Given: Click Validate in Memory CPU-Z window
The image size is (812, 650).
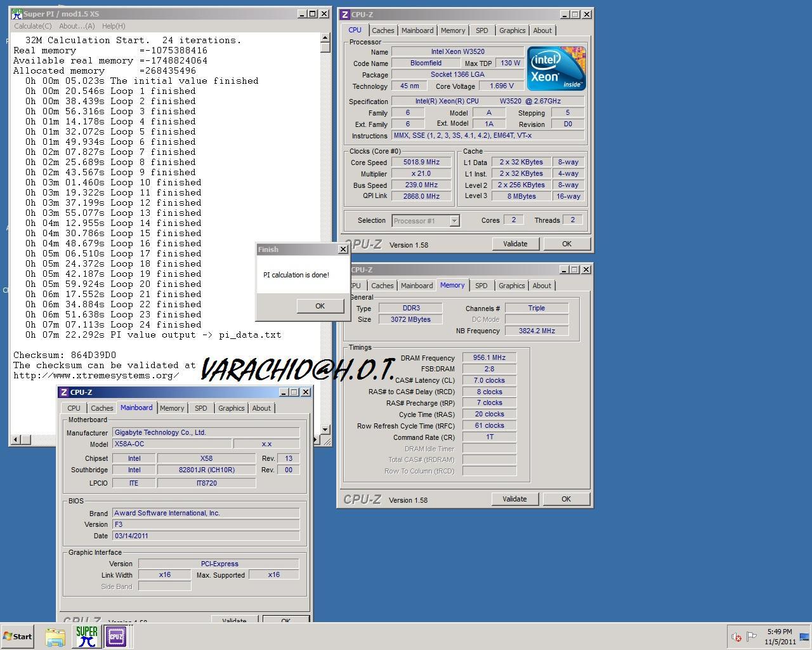Looking at the screenshot, I should (514, 499).
